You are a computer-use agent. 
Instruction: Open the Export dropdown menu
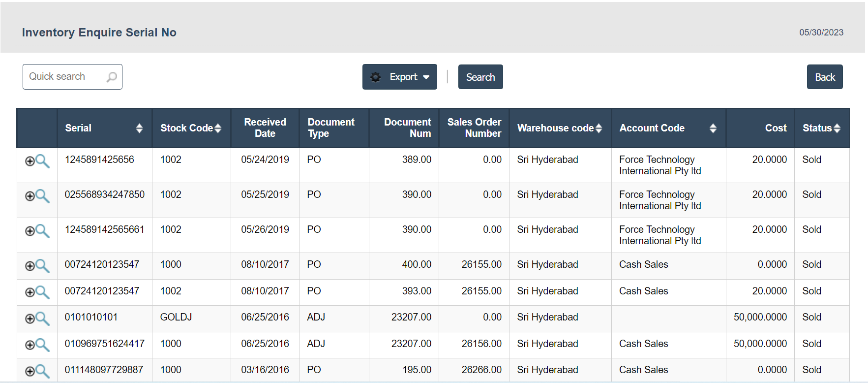[x=399, y=77]
